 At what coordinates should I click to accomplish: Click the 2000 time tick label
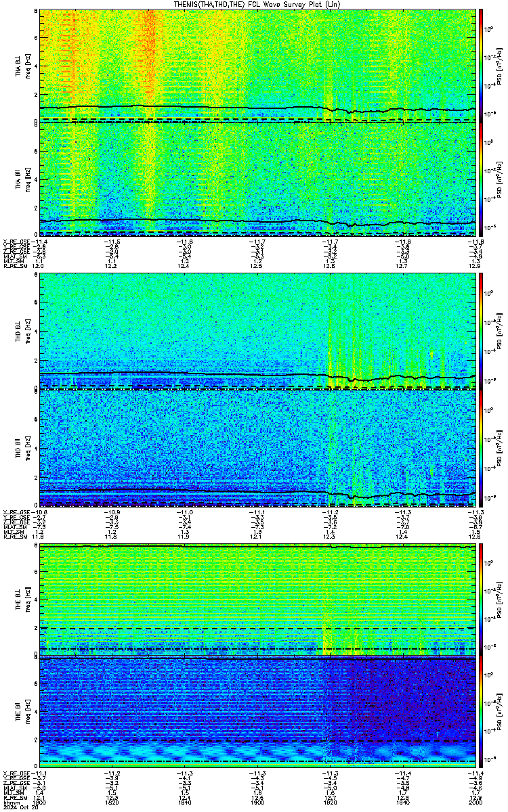tap(475, 803)
